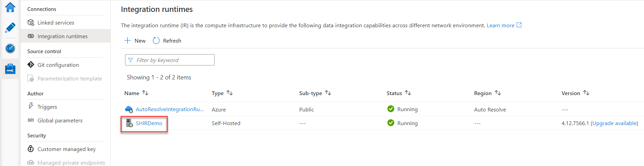The image size is (644, 166).
Task: Select the Manage toolbox icon
Action: click(x=10, y=69)
